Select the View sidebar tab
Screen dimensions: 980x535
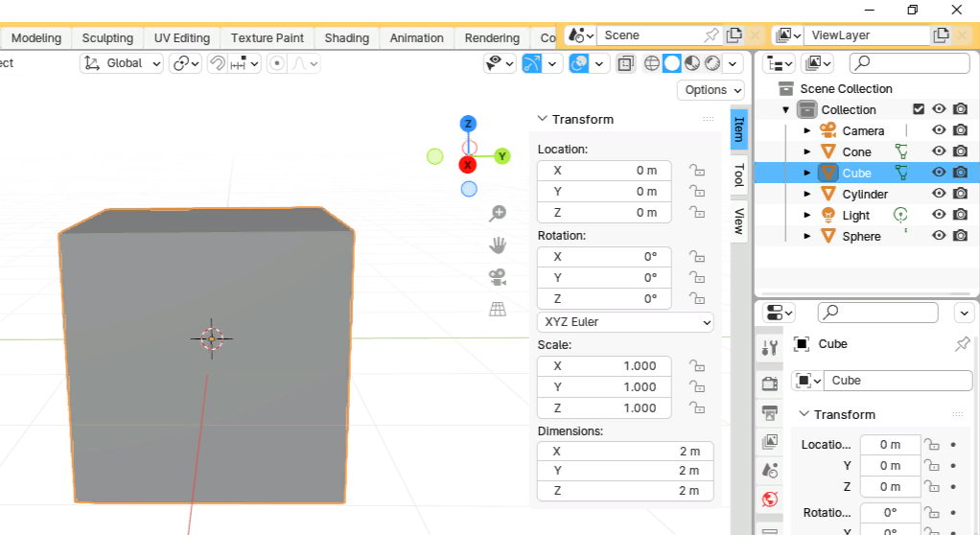tap(738, 221)
